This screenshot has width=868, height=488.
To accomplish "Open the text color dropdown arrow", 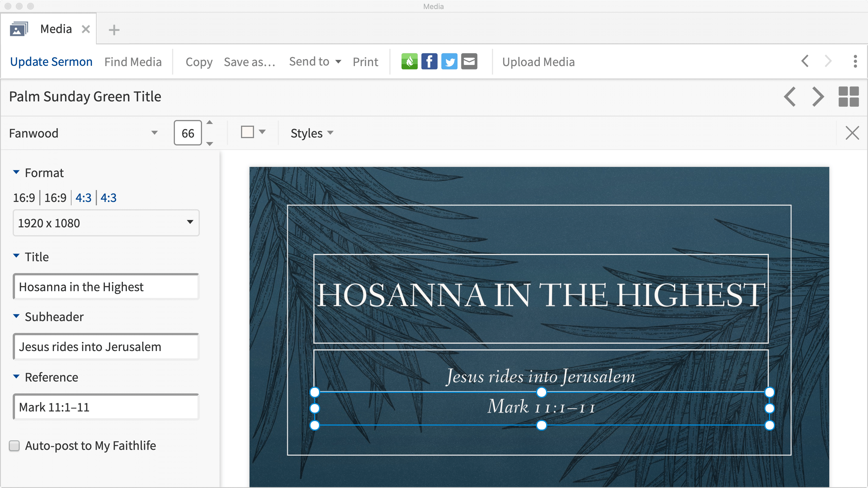I will [262, 132].
